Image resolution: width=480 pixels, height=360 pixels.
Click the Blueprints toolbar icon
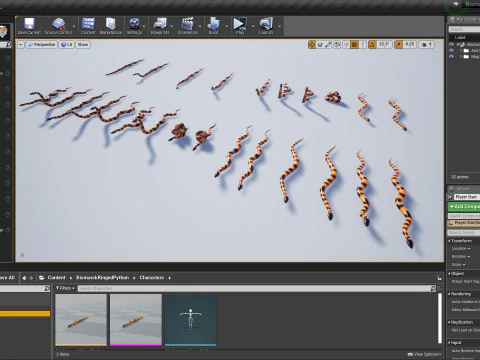point(160,24)
